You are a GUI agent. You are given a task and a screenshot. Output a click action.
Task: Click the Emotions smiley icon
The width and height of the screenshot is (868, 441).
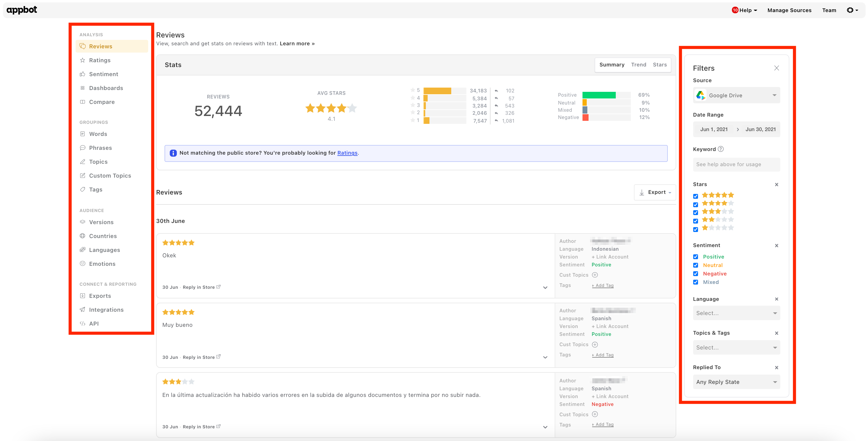(x=83, y=264)
